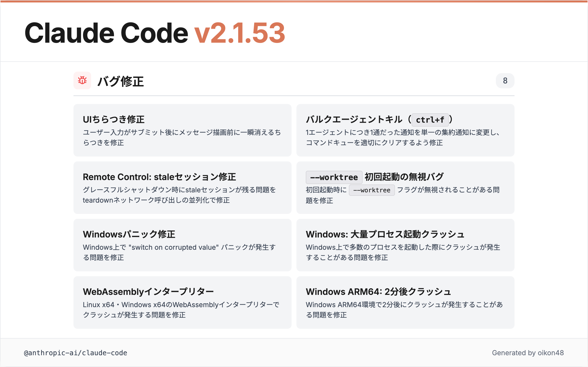The width and height of the screenshot is (588, 367).
Task: Click the small --worktree badge in description
Action: 372,190
